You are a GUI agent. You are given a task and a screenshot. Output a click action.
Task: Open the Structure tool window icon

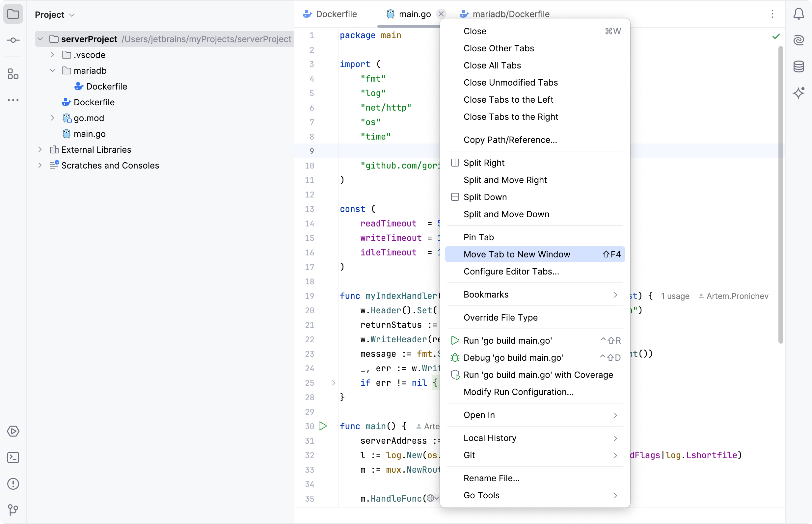pos(13,74)
